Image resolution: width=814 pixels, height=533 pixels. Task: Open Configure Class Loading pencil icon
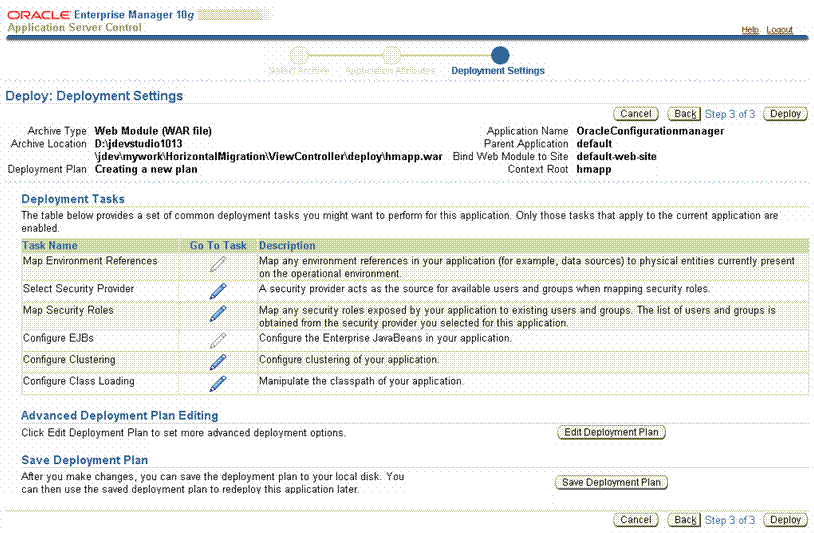coord(218,384)
